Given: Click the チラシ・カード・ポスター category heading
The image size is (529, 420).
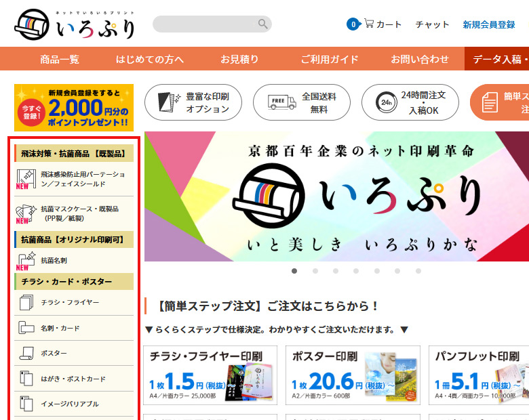Looking at the screenshot, I should [x=74, y=281].
